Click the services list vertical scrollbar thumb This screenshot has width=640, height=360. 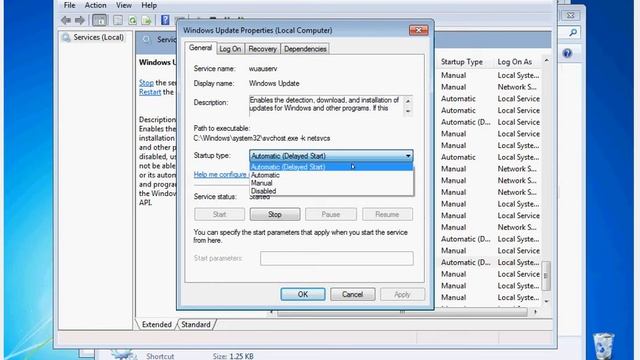[x=546, y=276]
